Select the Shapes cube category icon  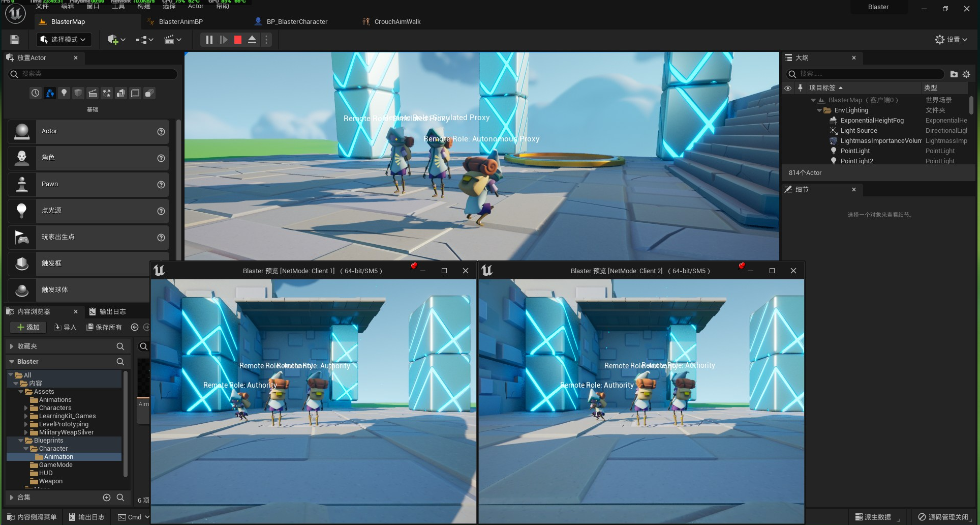78,93
